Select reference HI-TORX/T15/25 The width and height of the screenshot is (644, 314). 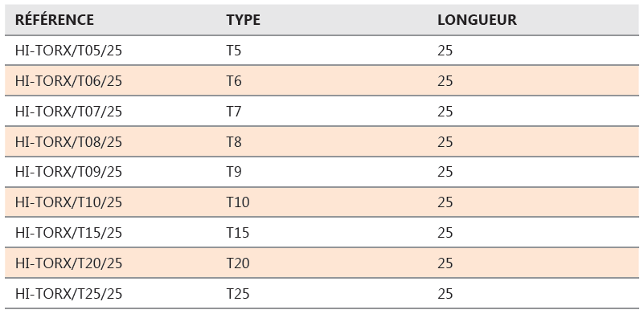coord(68,233)
